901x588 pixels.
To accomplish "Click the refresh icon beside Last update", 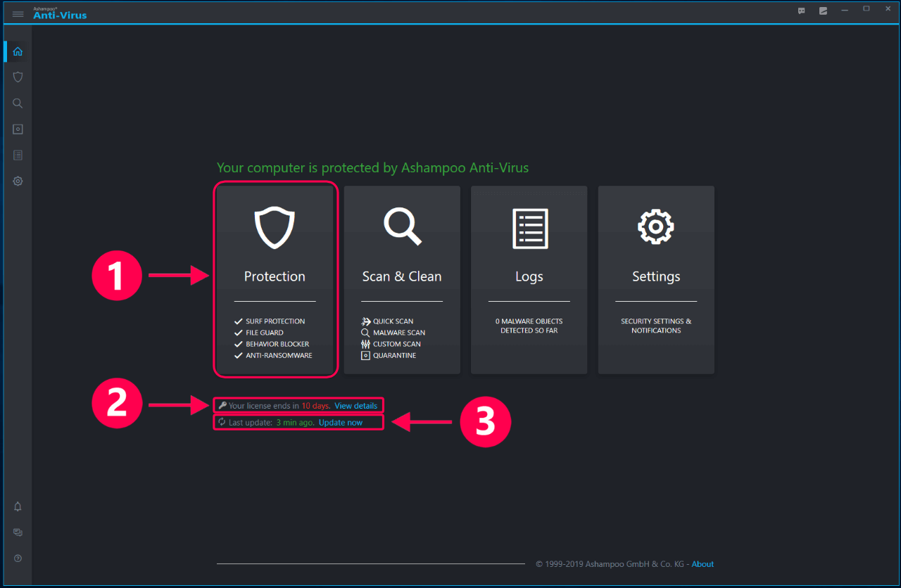I will (222, 422).
